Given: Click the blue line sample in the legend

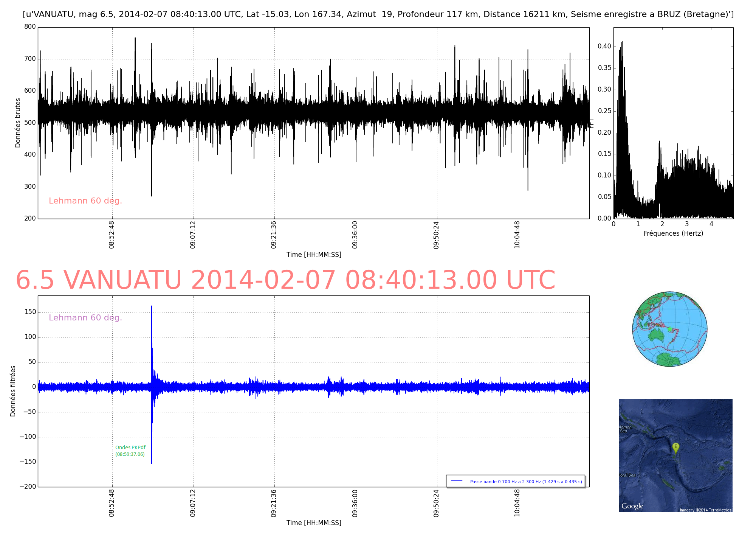Looking at the screenshot, I should (x=457, y=481).
